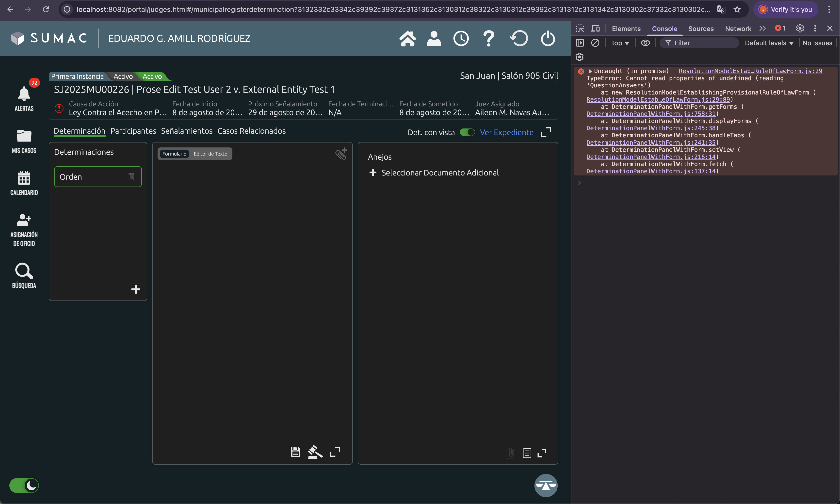
Task: Expand the Uncaught error disclosure triangle
Action: [x=590, y=71]
